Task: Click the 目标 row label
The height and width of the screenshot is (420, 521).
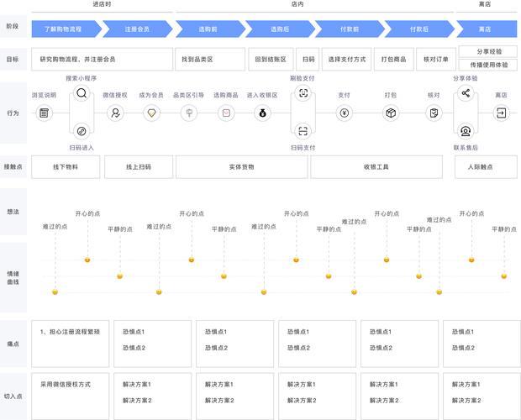Action: click(13, 59)
